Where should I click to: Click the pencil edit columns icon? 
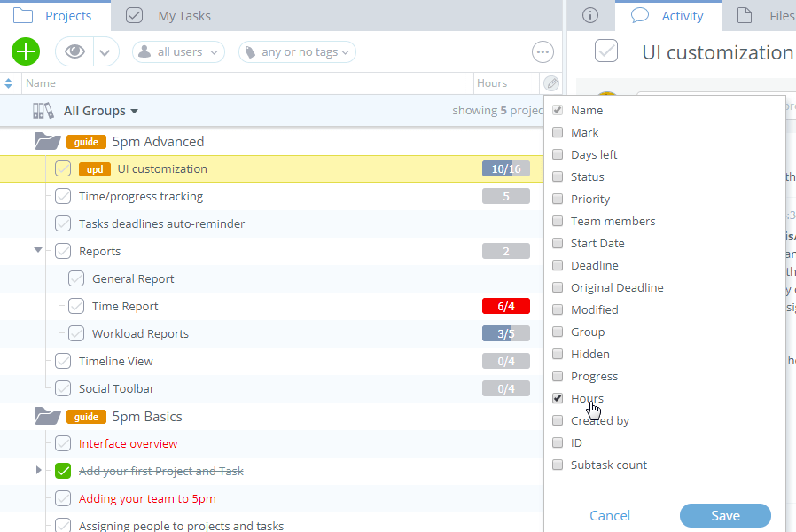click(x=551, y=83)
